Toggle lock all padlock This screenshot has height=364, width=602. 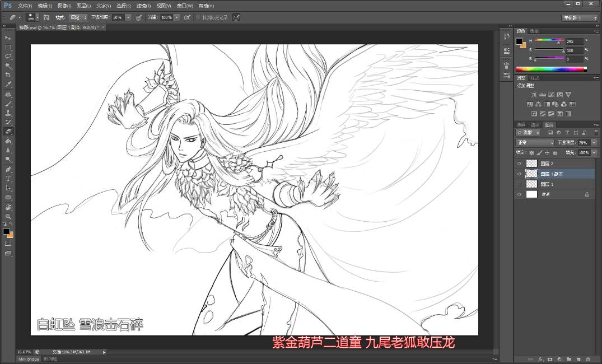[555, 153]
